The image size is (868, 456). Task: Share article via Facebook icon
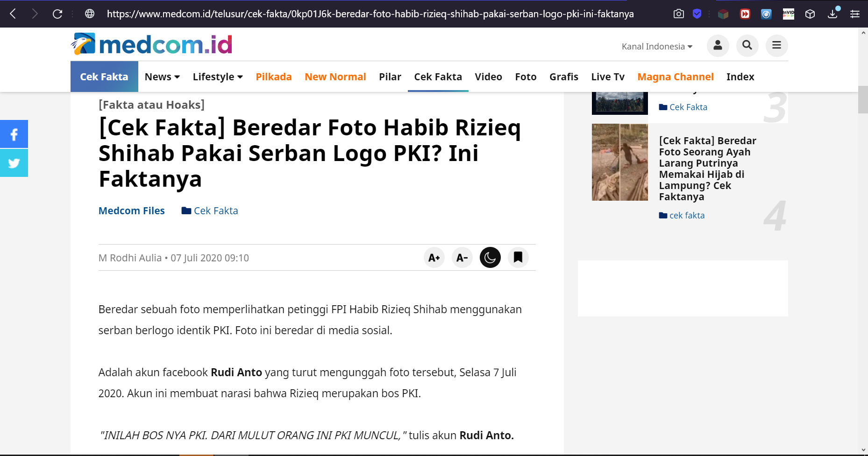[x=14, y=134]
